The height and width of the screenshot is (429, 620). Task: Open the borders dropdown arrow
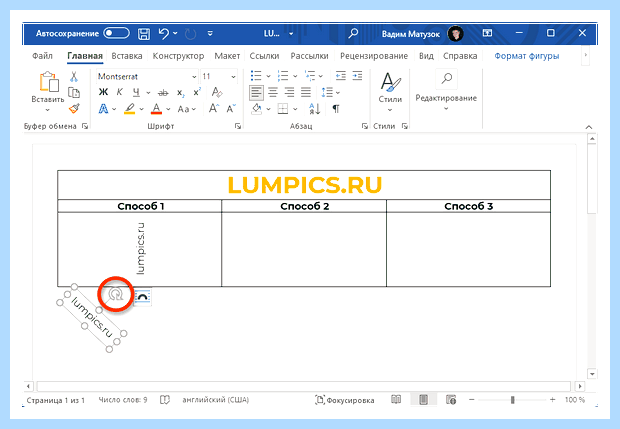tap(295, 109)
